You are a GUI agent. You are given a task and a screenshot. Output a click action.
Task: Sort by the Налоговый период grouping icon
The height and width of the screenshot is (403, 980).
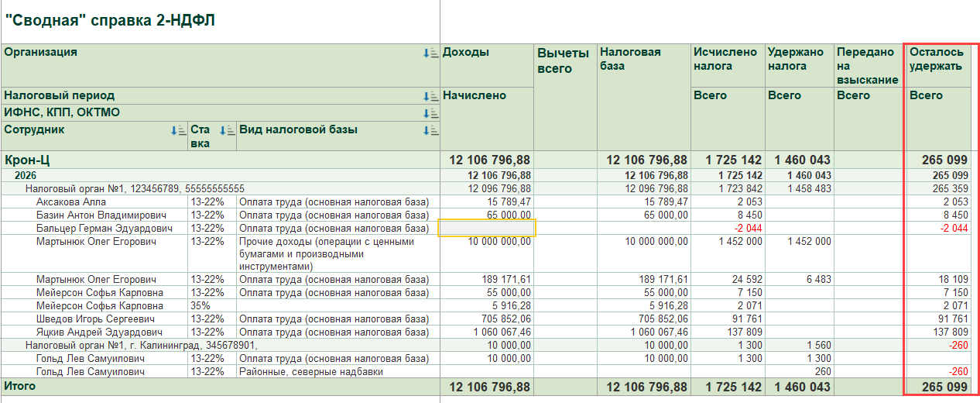click(431, 96)
